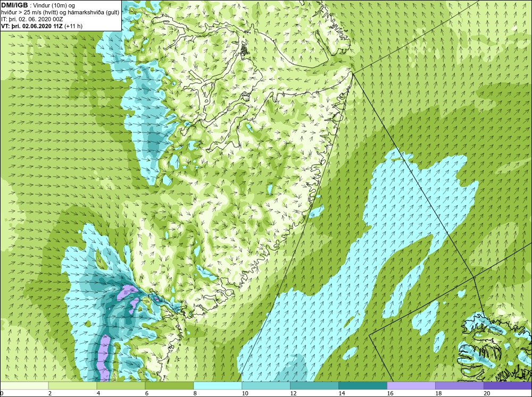
Task: Click the legend scale value "16"
Action: coord(390,393)
